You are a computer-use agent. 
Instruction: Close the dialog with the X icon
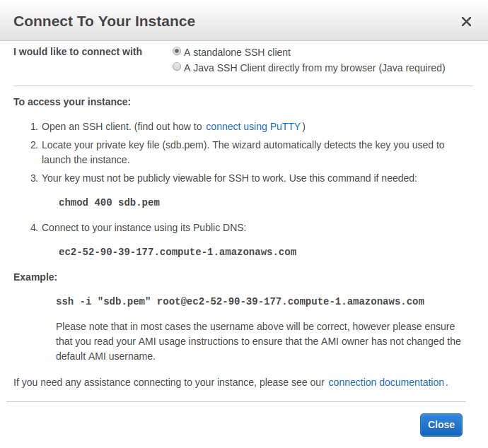[x=466, y=21]
